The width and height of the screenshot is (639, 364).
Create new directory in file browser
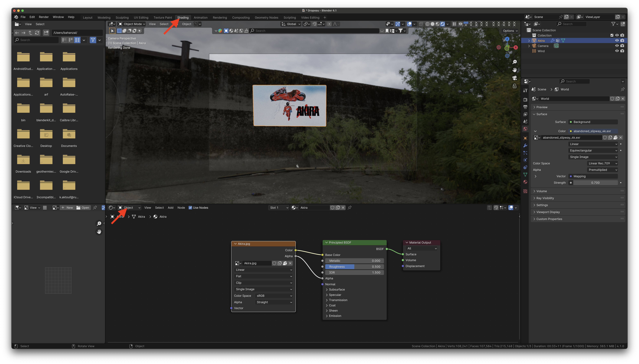pyautogui.click(x=46, y=33)
